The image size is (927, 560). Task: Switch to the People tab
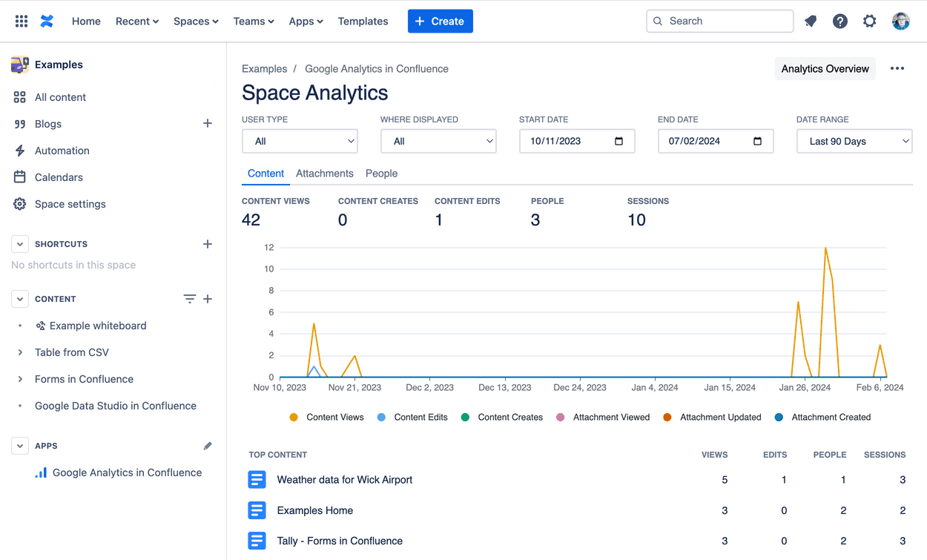pos(381,174)
